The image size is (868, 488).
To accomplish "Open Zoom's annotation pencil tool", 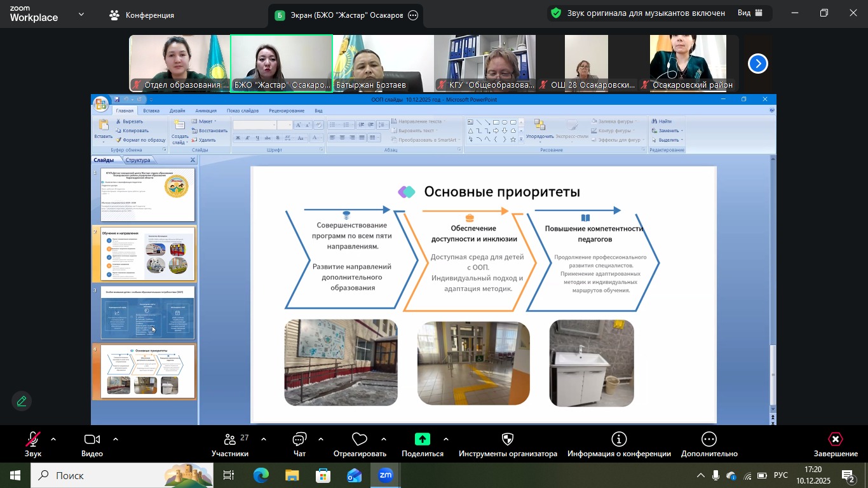I will coord(22,401).
